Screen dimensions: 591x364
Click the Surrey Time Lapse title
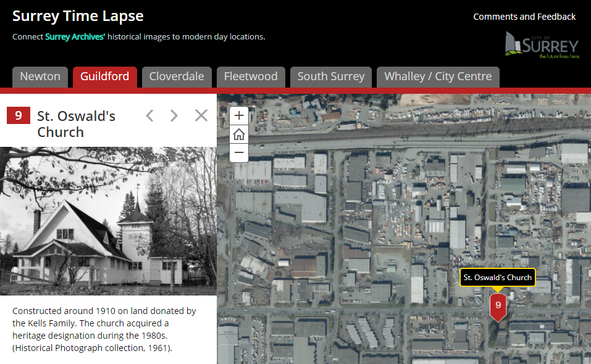coord(78,16)
